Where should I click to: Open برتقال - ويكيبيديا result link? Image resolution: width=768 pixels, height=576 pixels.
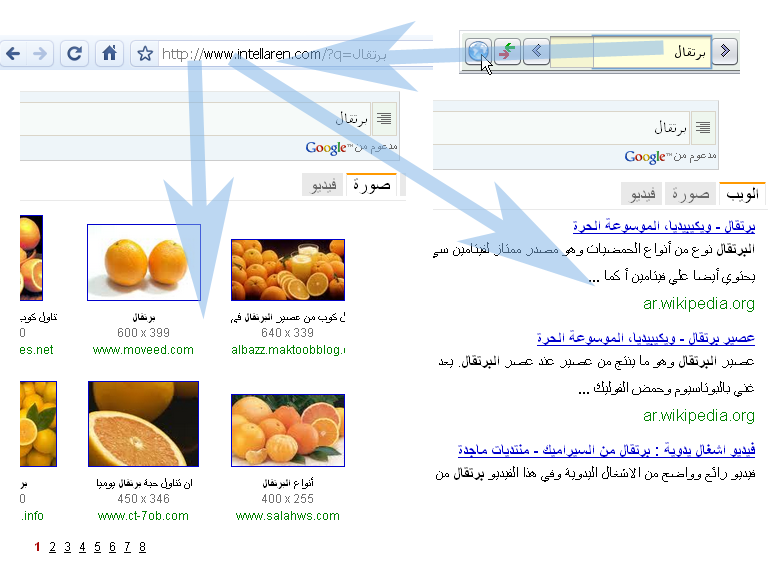coord(664,226)
